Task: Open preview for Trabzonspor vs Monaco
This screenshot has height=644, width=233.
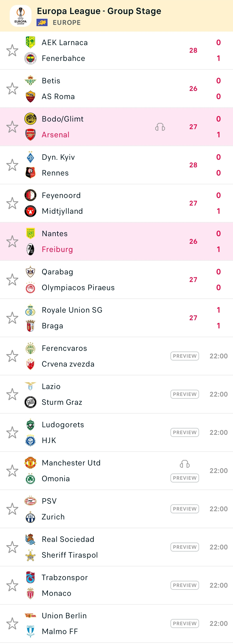Action: pyautogui.click(x=184, y=585)
